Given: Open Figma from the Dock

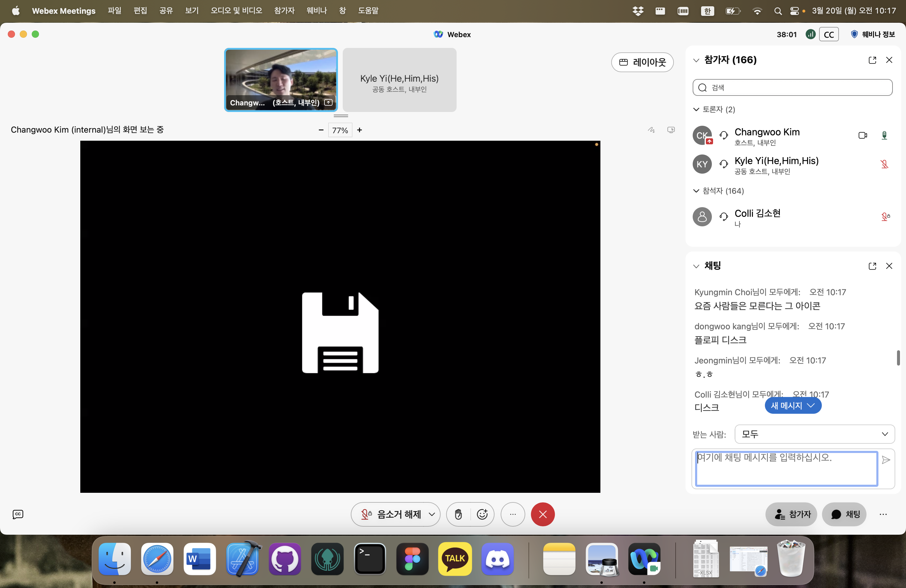Looking at the screenshot, I should coord(412,559).
